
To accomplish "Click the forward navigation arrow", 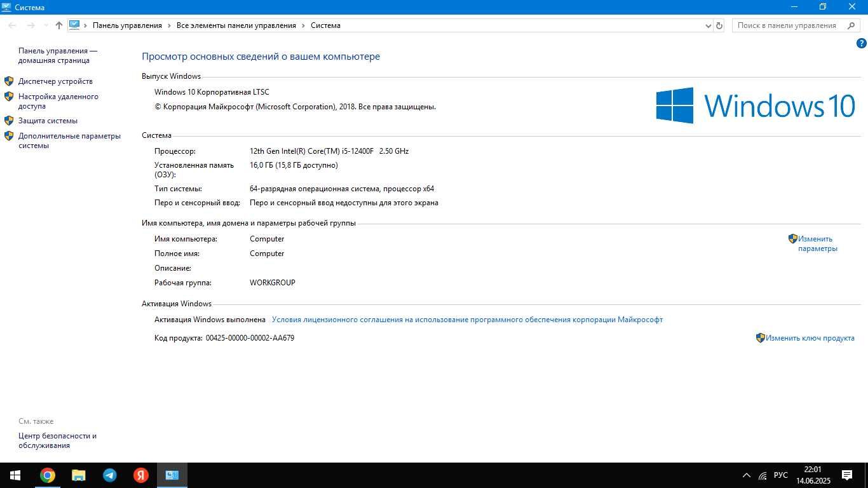I will point(31,25).
